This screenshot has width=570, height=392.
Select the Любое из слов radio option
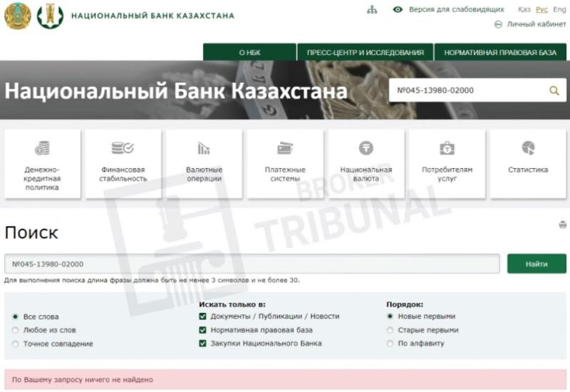15,330
